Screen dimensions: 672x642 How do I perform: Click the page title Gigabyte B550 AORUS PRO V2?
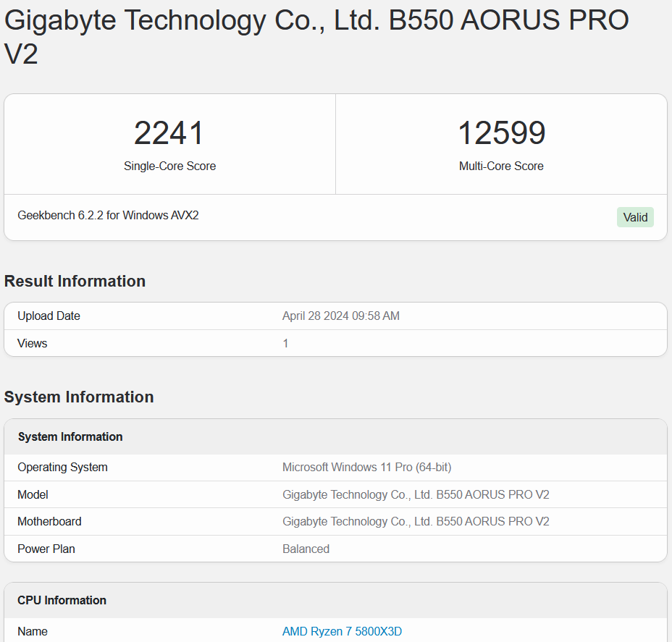coord(316,37)
